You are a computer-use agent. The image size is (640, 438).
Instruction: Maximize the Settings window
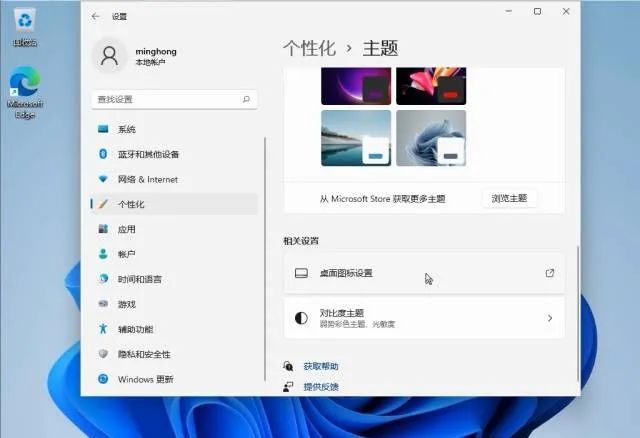(538, 11)
